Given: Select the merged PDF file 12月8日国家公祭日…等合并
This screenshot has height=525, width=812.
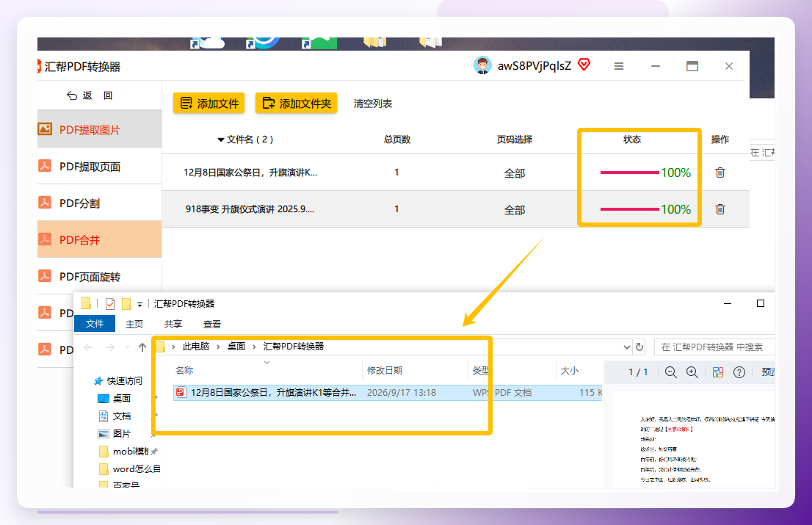Looking at the screenshot, I should 388,392.
